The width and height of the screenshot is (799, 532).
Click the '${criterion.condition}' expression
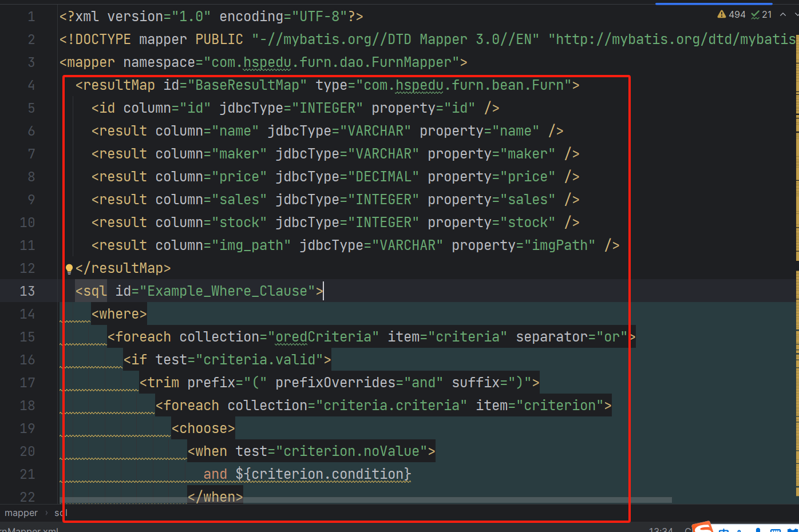pyautogui.click(x=323, y=474)
